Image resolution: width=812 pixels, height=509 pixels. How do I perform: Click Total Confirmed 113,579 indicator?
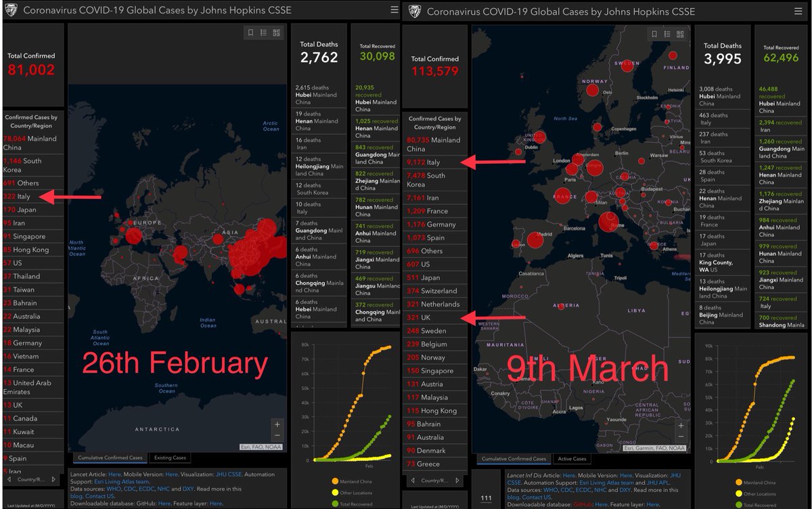point(435,65)
